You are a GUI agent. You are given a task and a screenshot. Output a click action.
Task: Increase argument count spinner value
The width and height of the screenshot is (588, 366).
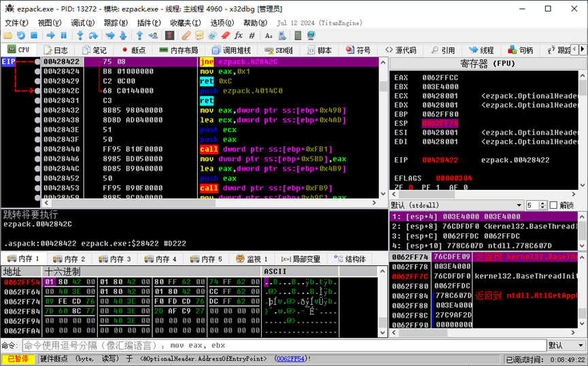coord(542,203)
